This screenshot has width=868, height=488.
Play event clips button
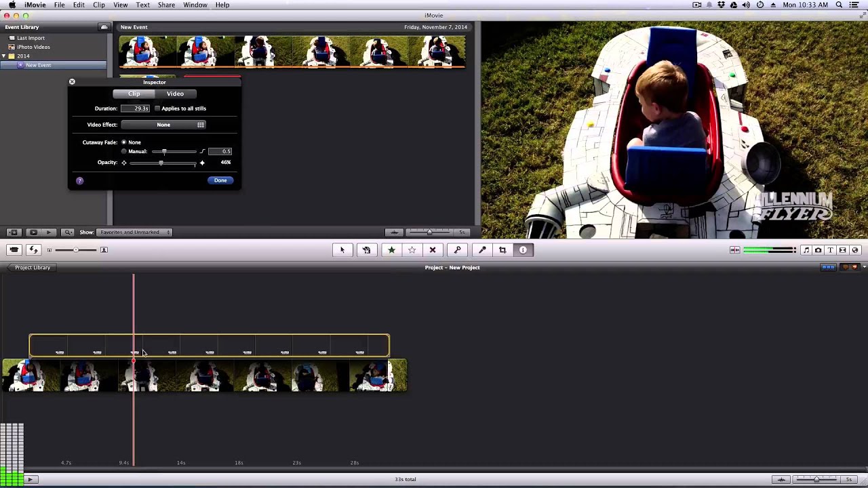point(48,232)
